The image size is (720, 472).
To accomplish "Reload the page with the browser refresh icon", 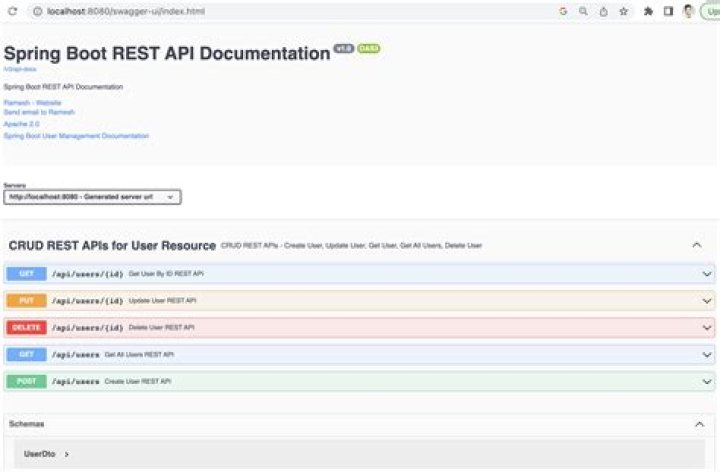I will pyautogui.click(x=12, y=11).
